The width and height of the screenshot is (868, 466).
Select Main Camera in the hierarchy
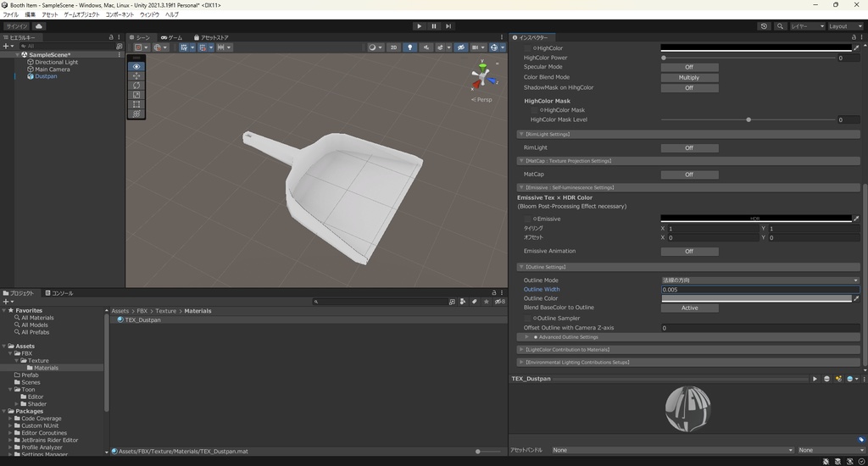(52, 69)
